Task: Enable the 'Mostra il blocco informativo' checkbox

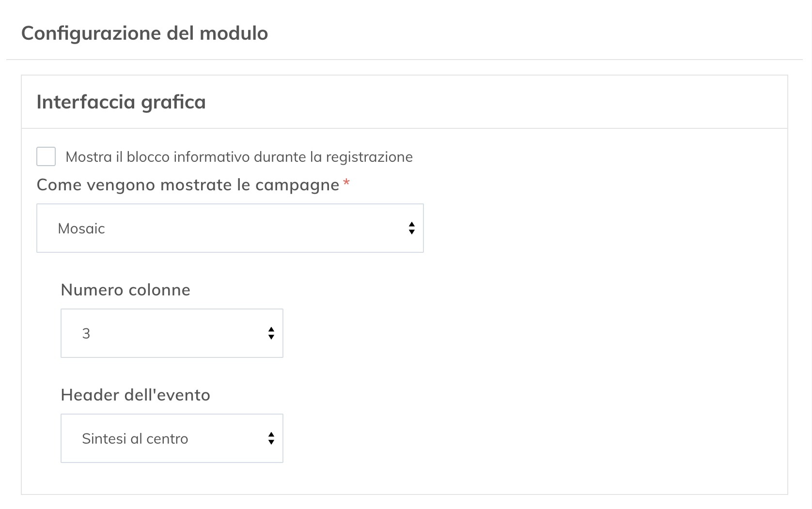Action: coord(46,157)
